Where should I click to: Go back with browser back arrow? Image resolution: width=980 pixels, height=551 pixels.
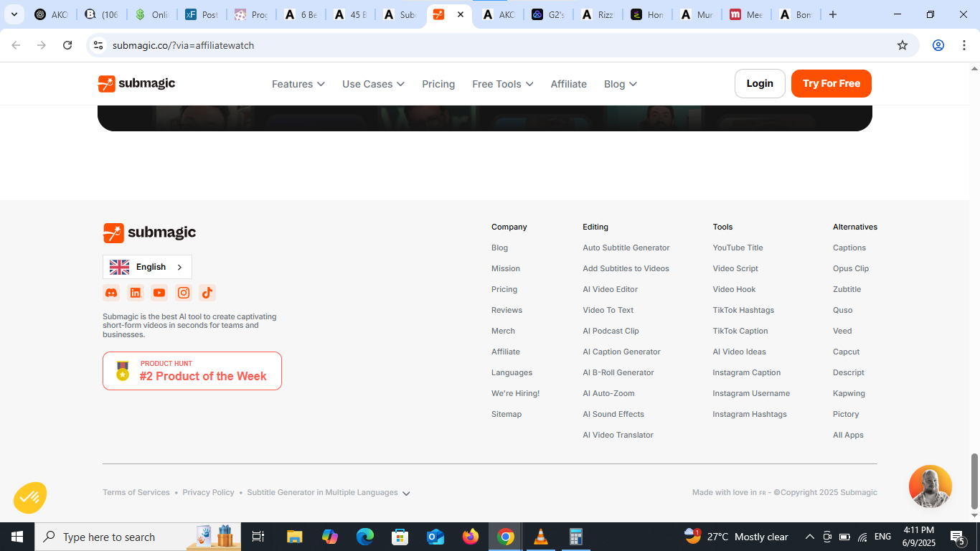(16, 45)
